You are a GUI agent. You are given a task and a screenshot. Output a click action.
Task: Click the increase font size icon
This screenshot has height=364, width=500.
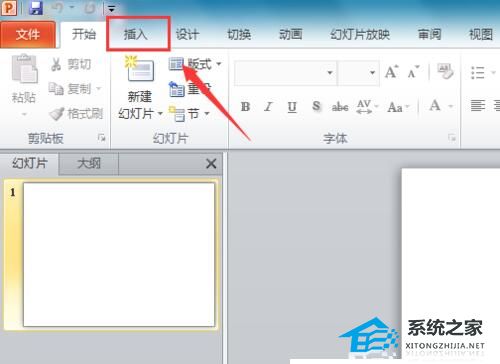point(391,72)
